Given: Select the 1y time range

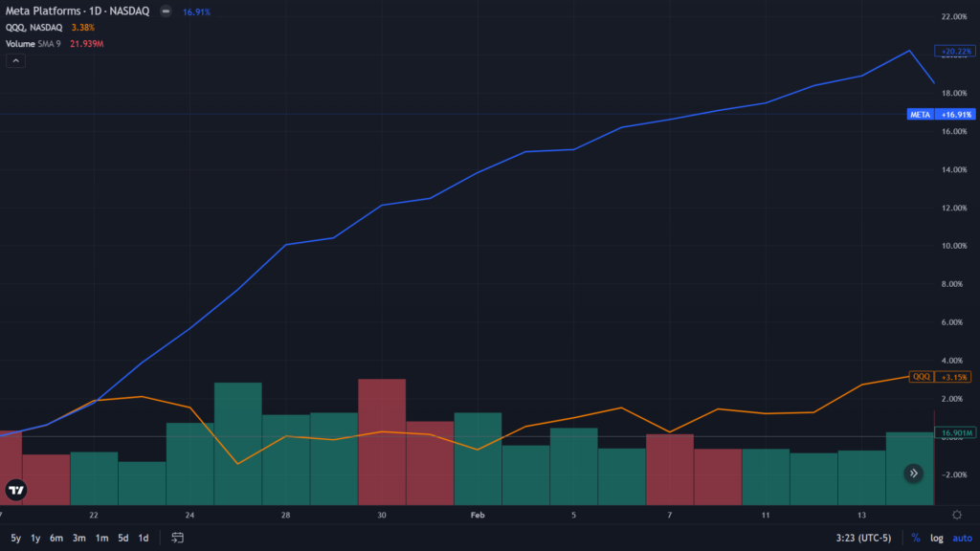Looking at the screenshot, I should coord(35,538).
